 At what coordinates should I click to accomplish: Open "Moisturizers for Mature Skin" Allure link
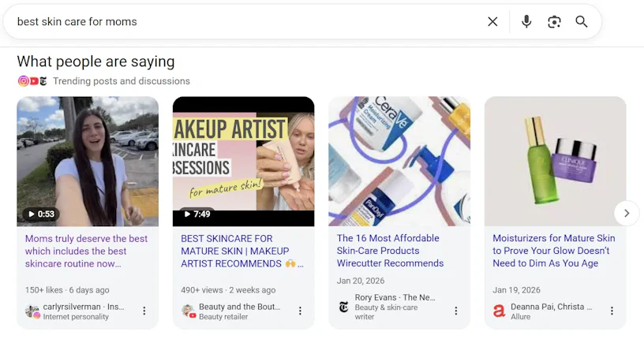(x=553, y=251)
